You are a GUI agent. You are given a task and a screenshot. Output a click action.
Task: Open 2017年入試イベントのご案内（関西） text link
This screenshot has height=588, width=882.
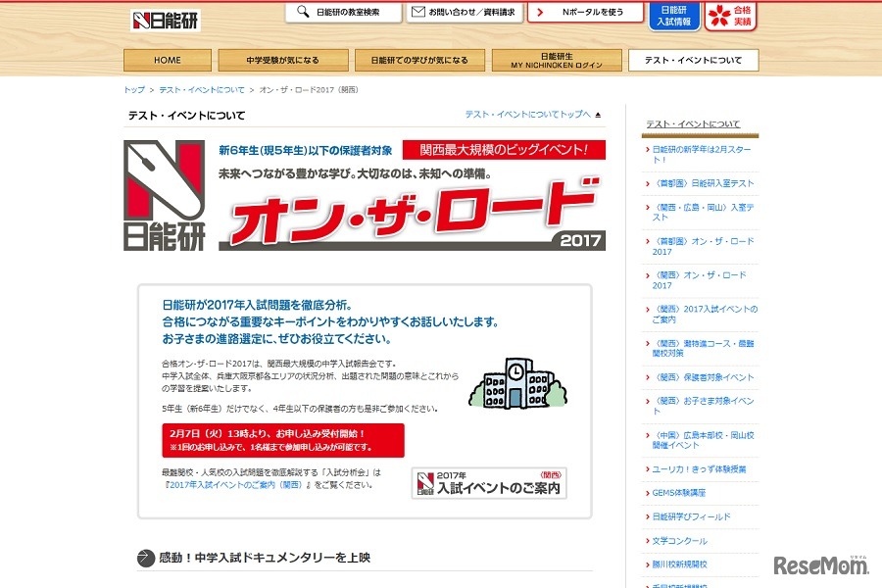click(236, 485)
